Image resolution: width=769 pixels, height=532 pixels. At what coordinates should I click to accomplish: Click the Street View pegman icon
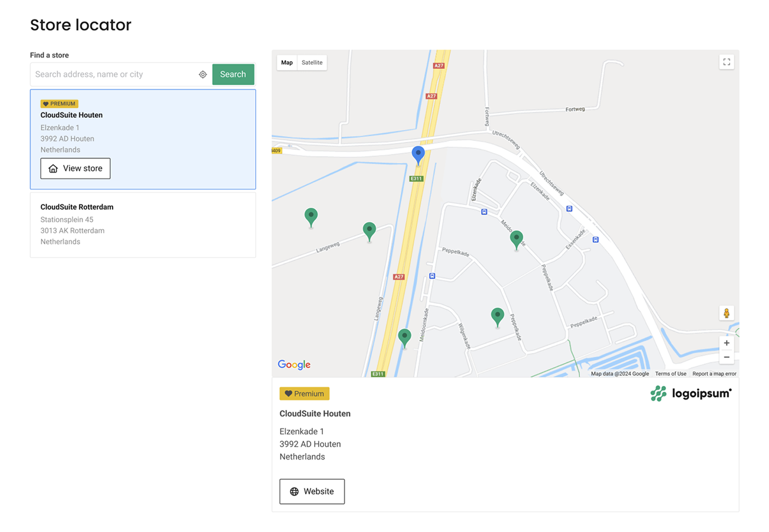point(726,313)
